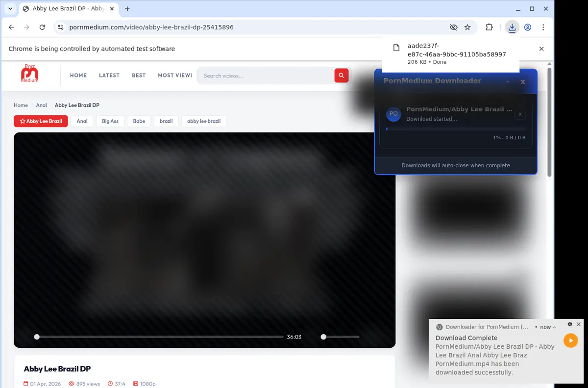This screenshot has height=388, width=588.
Task: Click the orange play icon in notification
Action: (x=571, y=340)
